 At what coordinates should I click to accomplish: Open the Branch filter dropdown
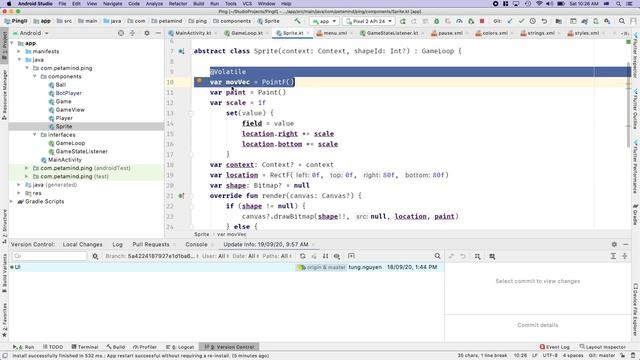pos(152,256)
